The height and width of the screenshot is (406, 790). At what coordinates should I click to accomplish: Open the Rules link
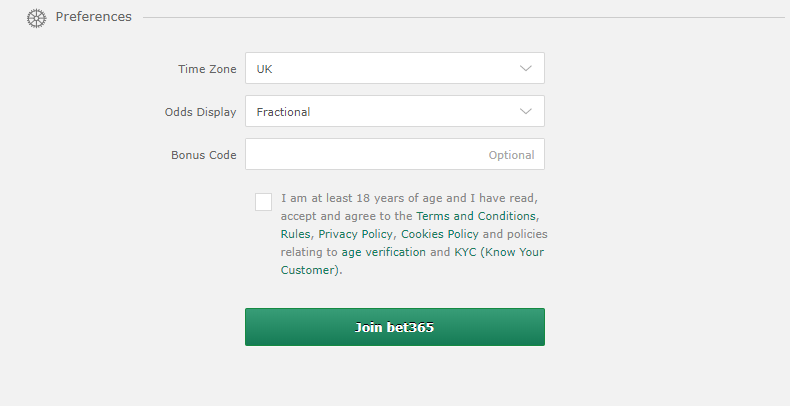pos(295,234)
